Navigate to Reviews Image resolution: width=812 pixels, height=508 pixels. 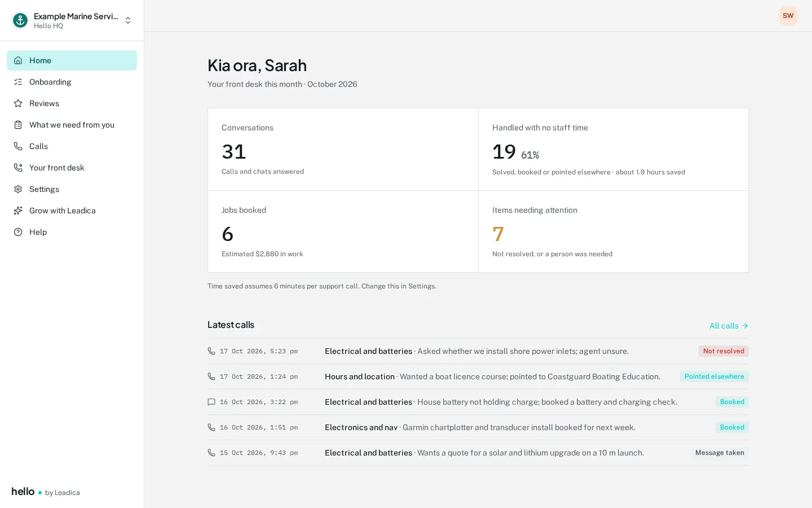click(x=72, y=103)
